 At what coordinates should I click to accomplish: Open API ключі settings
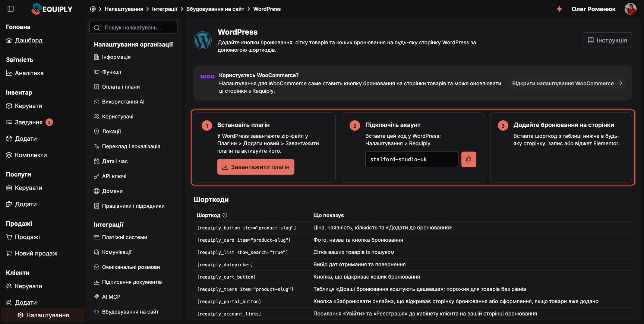click(110, 176)
